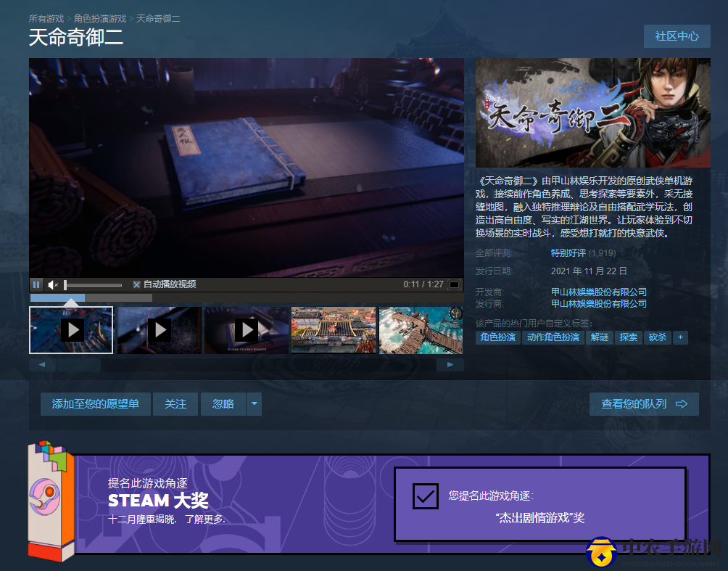Open 天命奇御二 breadcrumb link
Image resolution: width=728 pixels, height=571 pixels.
pyautogui.click(x=158, y=19)
